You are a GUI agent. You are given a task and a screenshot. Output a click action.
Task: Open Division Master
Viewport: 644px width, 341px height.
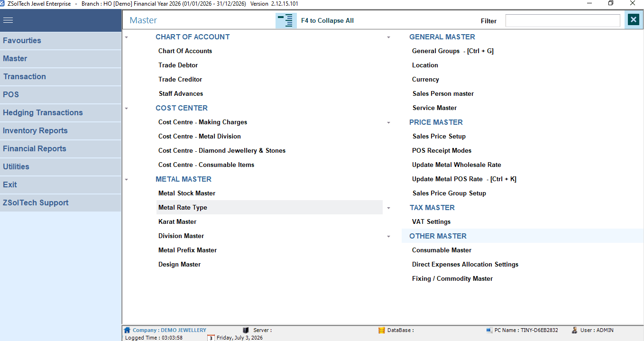[x=181, y=236]
